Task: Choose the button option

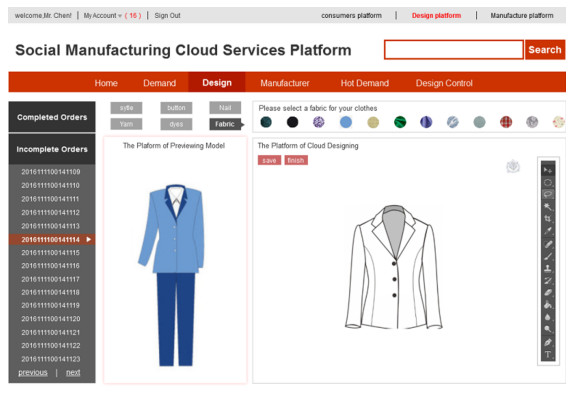Action: pos(176,108)
